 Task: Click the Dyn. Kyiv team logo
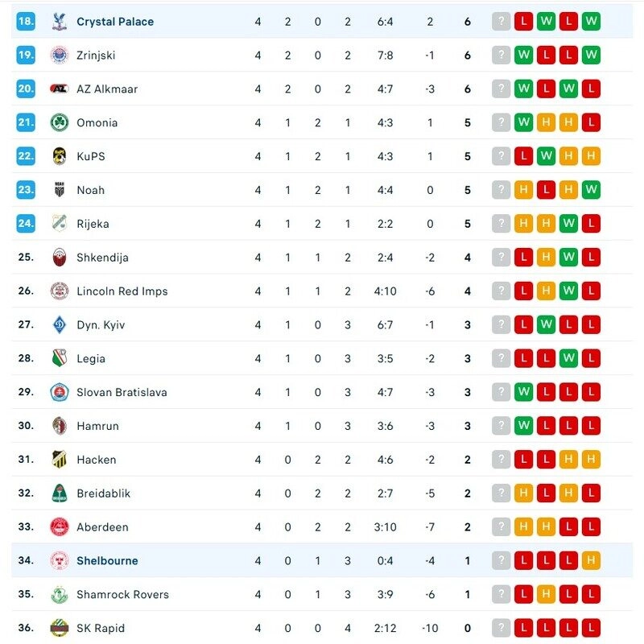[60, 324]
